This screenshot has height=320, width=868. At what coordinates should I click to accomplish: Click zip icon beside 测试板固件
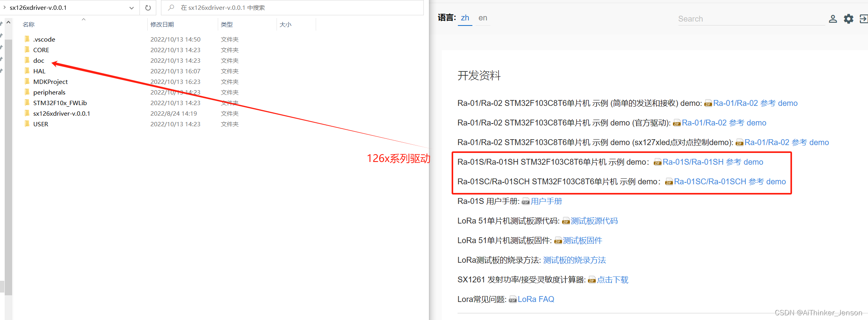click(x=558, y=241)
